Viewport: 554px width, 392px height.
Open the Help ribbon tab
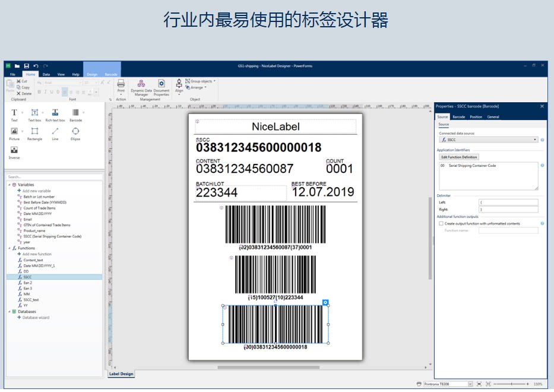pos(75,74)
